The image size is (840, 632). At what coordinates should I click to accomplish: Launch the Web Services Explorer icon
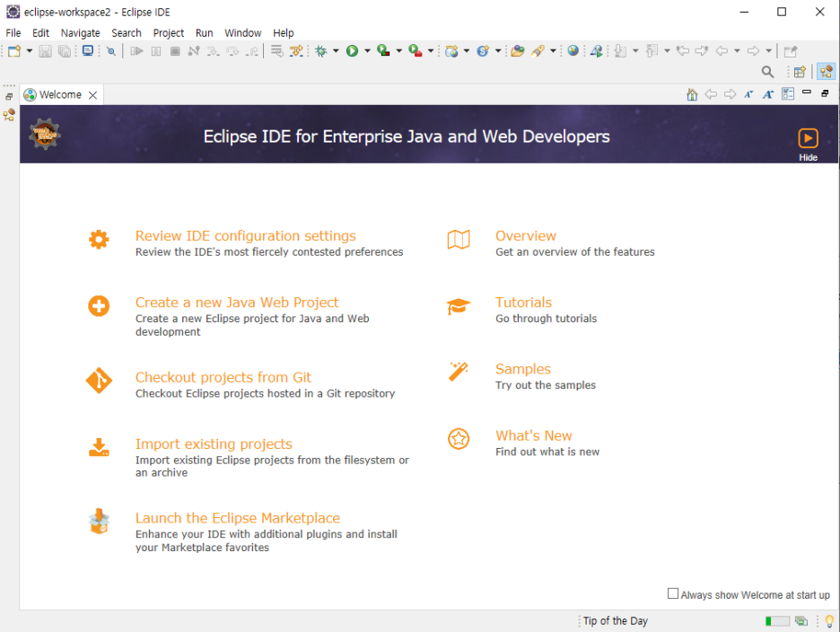596,51
